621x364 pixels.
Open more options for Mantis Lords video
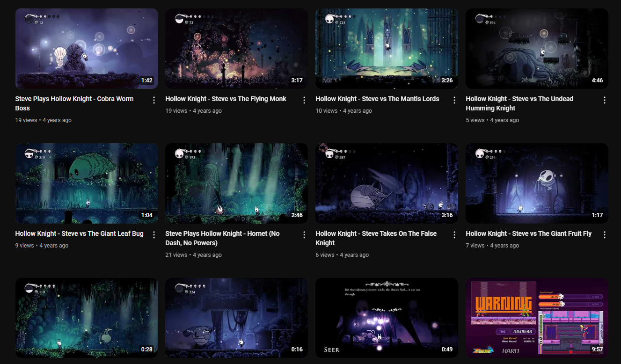454,100
